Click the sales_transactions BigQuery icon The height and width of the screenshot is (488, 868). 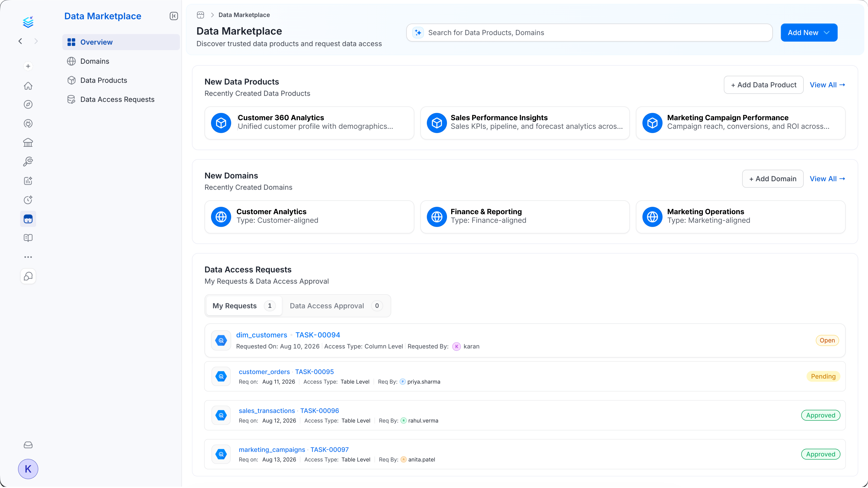click(221, 415)
